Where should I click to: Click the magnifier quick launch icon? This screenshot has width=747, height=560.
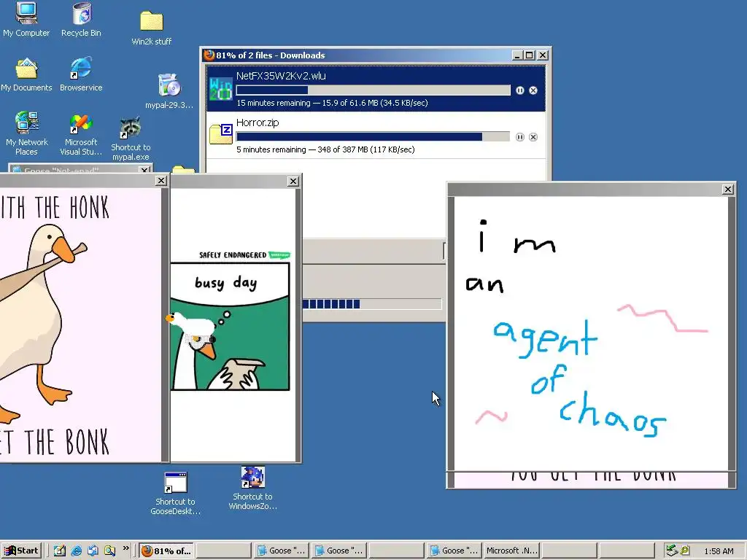click(109, 551)
